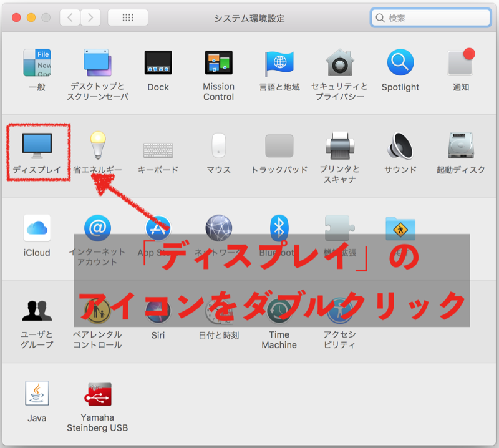This screenshot has width=499, height=448.
Task: Click the show-all grid button
Action: point(128,17)
